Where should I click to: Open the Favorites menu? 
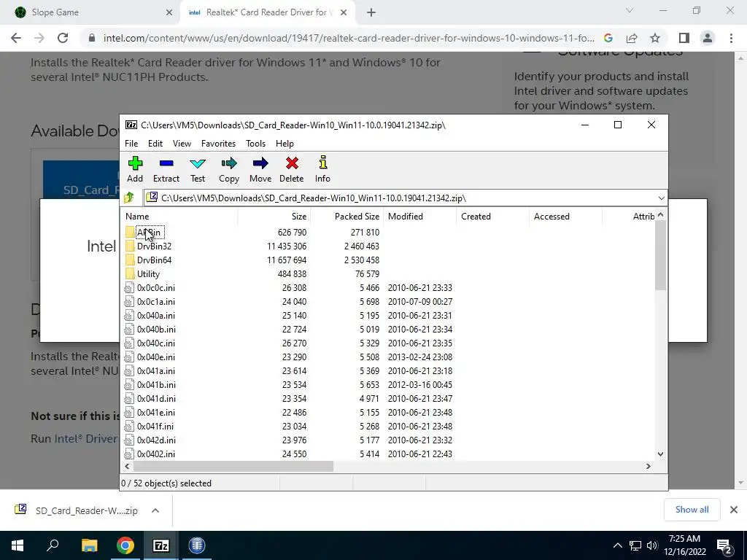218,144
